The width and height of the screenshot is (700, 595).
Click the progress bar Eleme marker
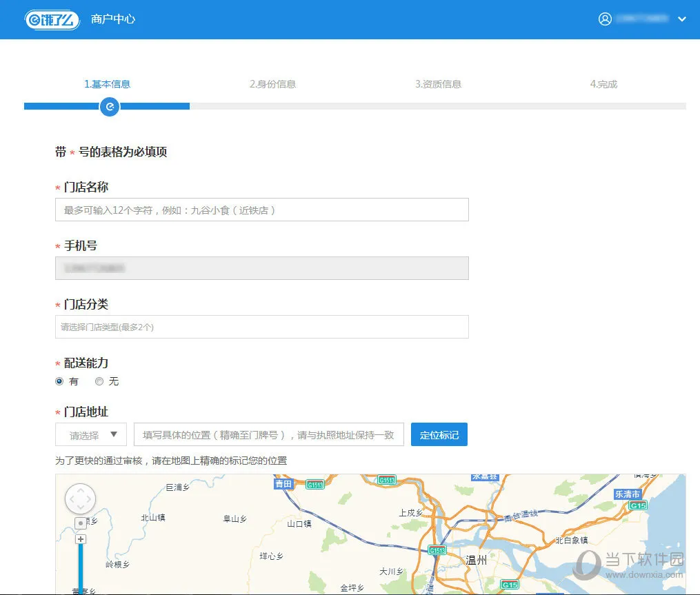[110, 107]
